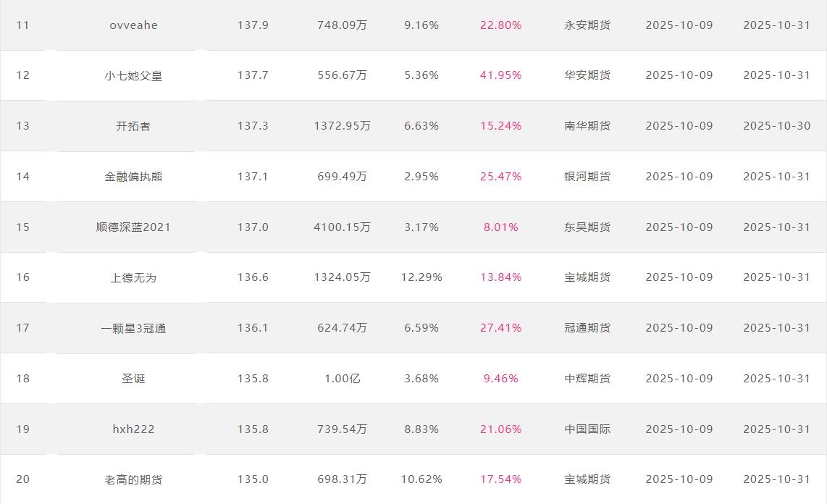Select the 金融偏执熊 account name
This screenshot has width=827, height=504.
coord(133,177)
